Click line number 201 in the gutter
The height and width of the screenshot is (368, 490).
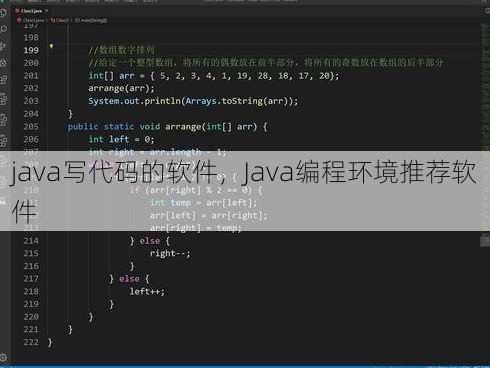tap(31, 76)
